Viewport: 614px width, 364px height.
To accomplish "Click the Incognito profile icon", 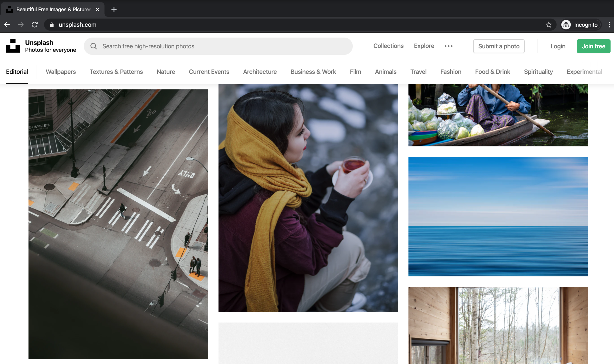I will [x=566, y=25].
